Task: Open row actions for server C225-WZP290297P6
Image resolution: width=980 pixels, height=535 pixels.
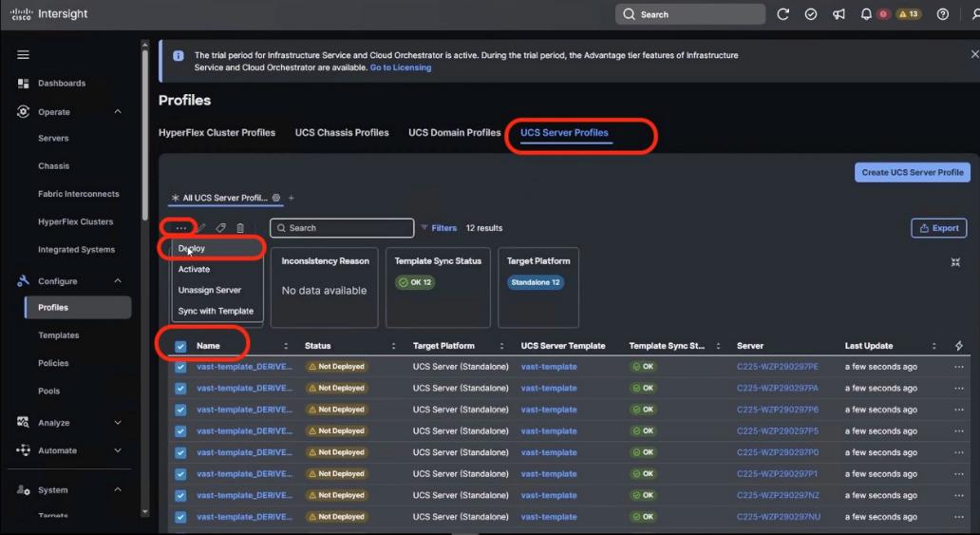Action: click(x=959, y=410)
